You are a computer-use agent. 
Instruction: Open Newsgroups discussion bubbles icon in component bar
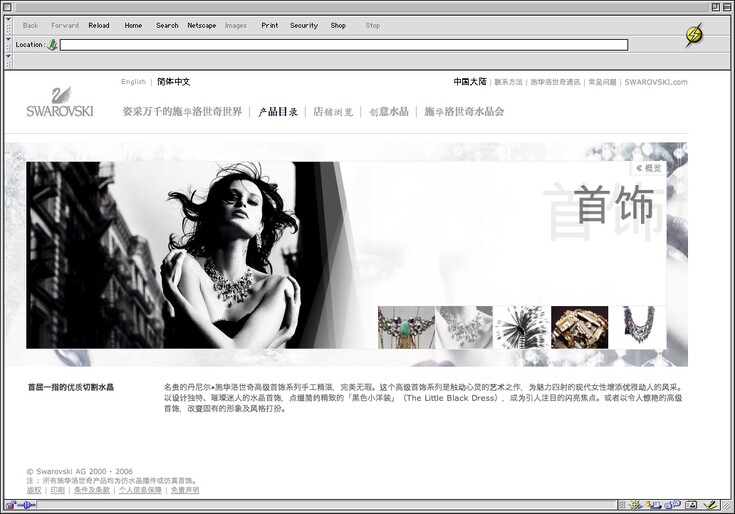pyautogui.click(x=672, y=505)
